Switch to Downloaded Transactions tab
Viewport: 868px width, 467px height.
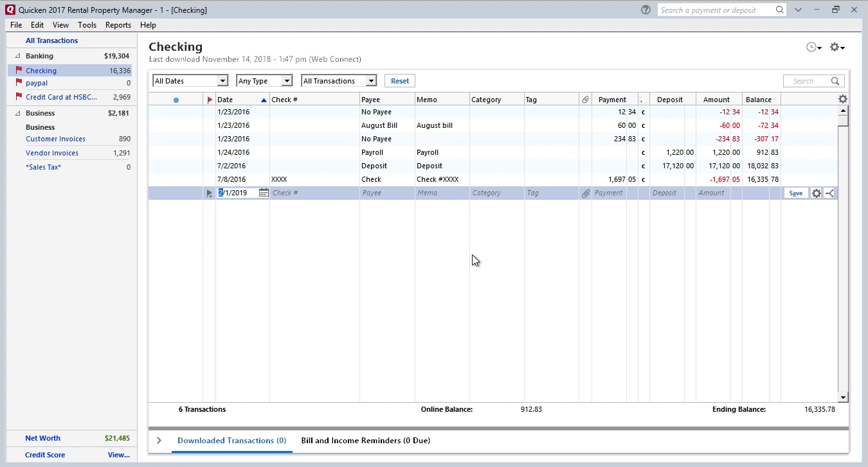click(x=231, y=441)
